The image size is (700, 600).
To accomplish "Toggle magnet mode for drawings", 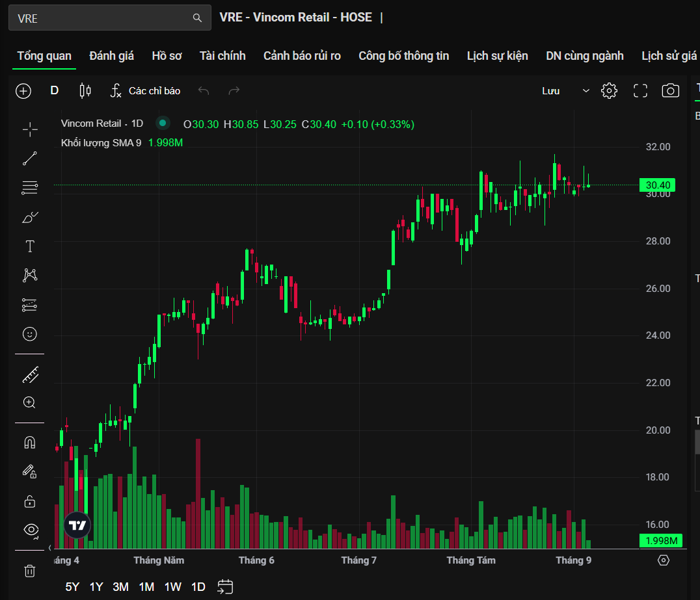I will pyautogui.click(x=30, y=443).
